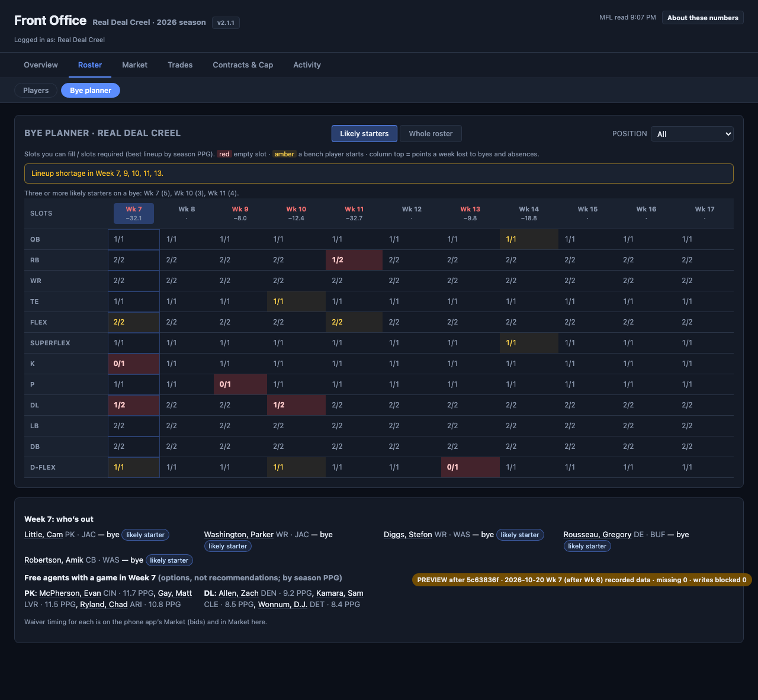This screenshot has height=700, width=758.
Task: Toggle the Whole roster view
Action: click(x=431, y=134)
